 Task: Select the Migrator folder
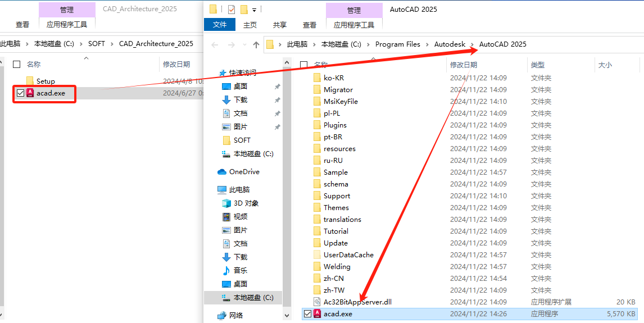click(338, 89)
